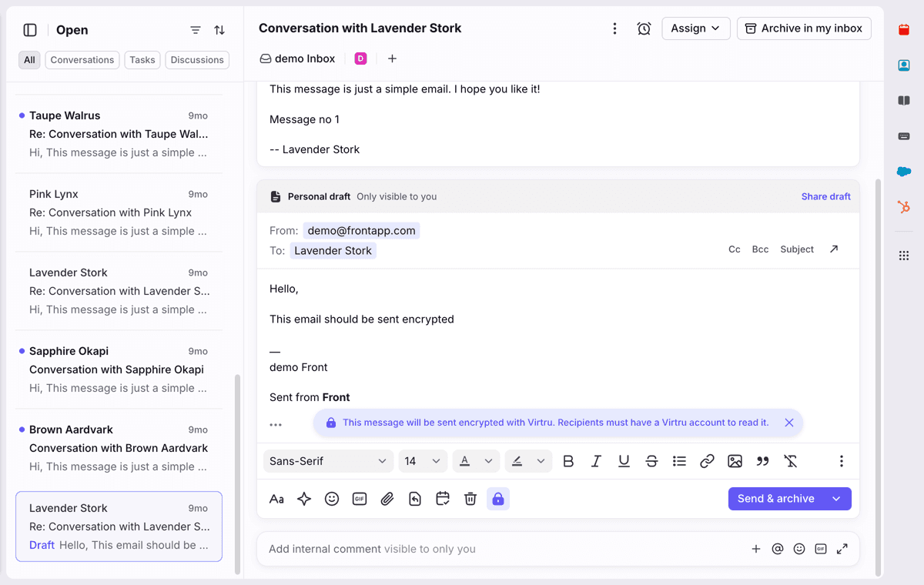
Task: Open the conversation list filter icon
Action: click(196, 30)
